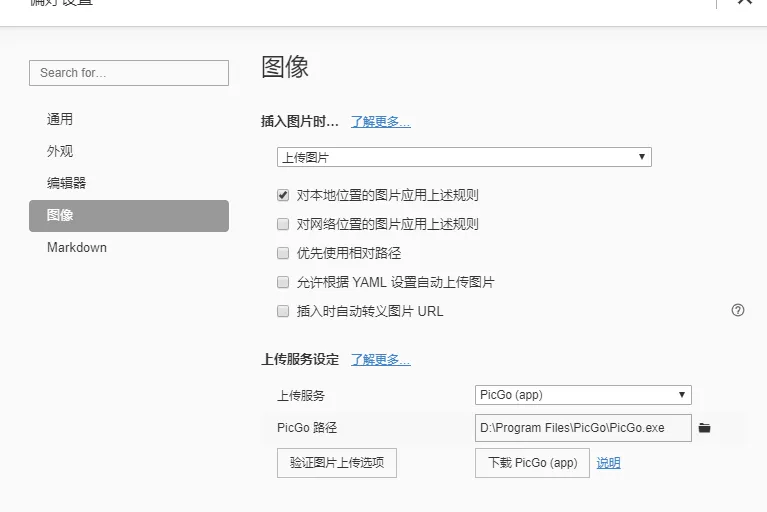Open the 说明 link
Image resolution: width=767 pixels, height=512 pixels.
tap(609, 463)
